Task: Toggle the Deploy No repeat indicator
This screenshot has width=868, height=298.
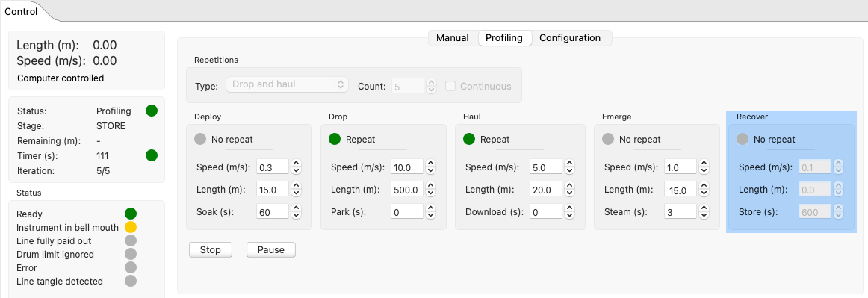Action: tap(200, 139)
